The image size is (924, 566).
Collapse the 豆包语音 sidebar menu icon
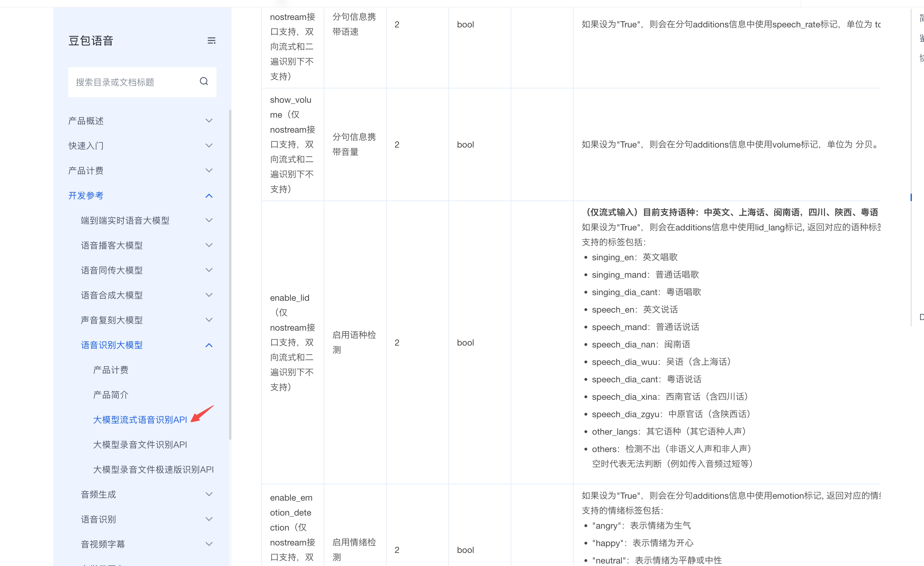point(212,40)
